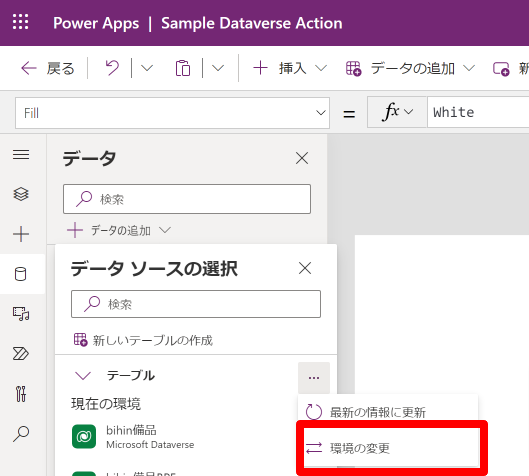Select the bihin備品 Dataverse table
Image resolution: width=529 pixels, height=476 pixels.
pos(196,437)
